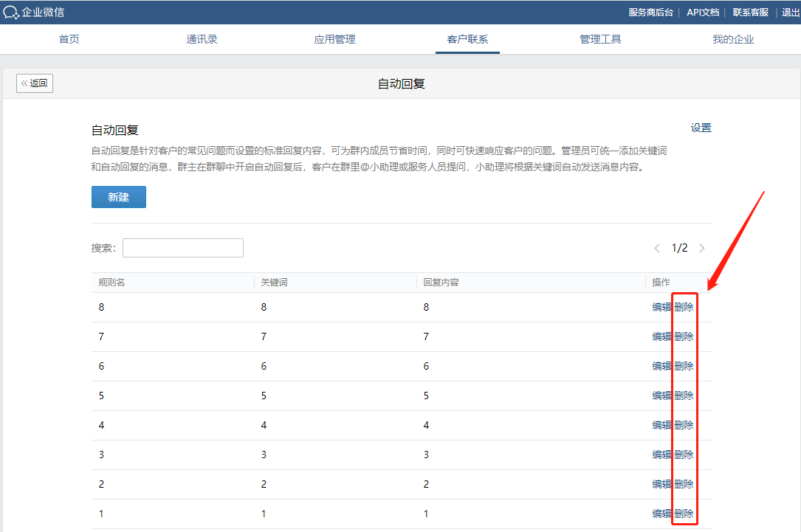Viewport: 801px width, 532px height.
Task: Select the 应用管理 tab
Action: click(x=334, y=39)
